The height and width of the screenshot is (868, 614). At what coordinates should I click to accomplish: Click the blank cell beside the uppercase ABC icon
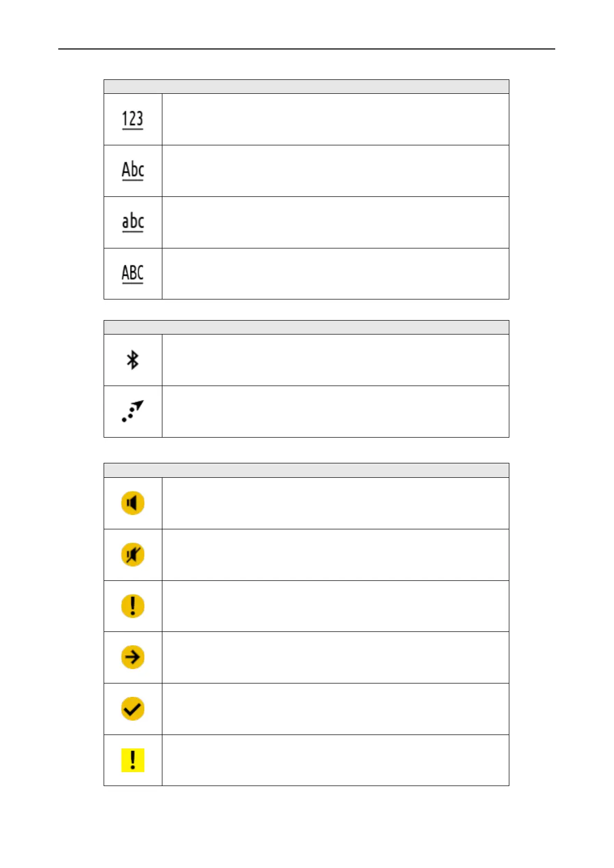coord(335,274)
